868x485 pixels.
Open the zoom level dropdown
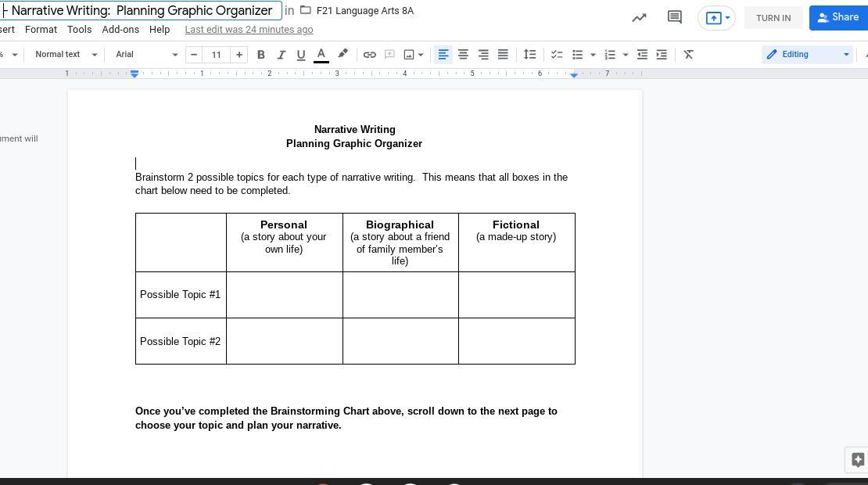(x=9, y=54)
